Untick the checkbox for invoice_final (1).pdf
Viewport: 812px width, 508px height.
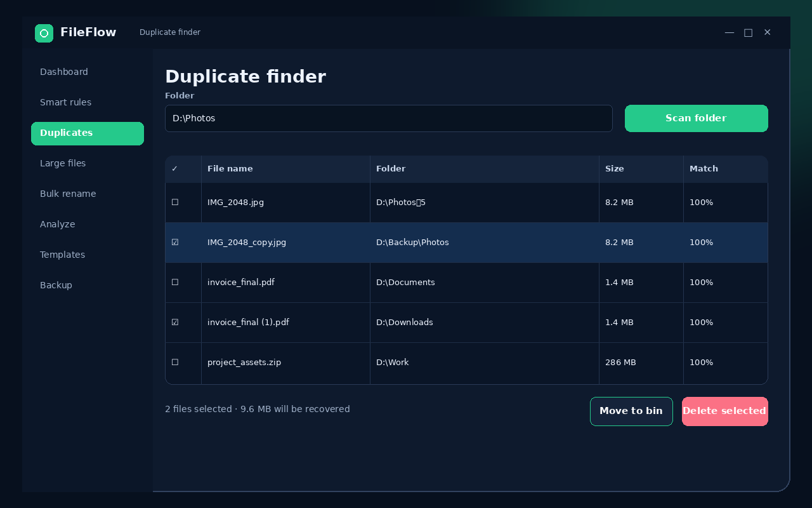(175, 323)
